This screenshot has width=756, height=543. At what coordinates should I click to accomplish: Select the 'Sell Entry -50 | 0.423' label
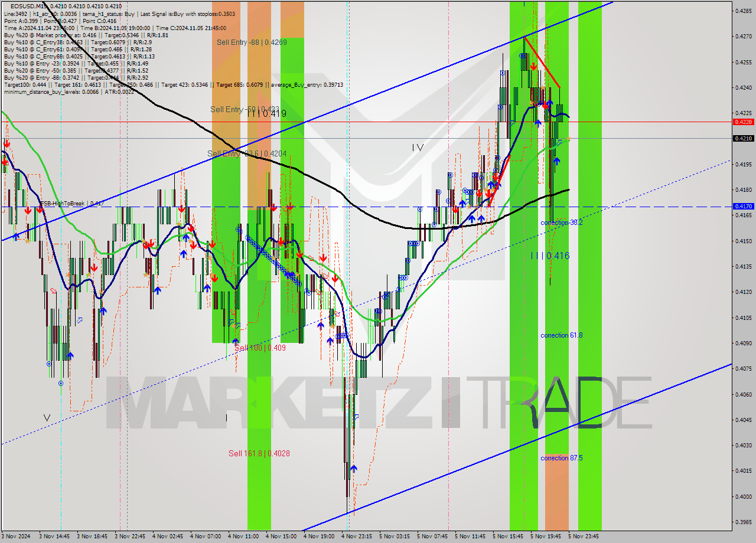245,109
